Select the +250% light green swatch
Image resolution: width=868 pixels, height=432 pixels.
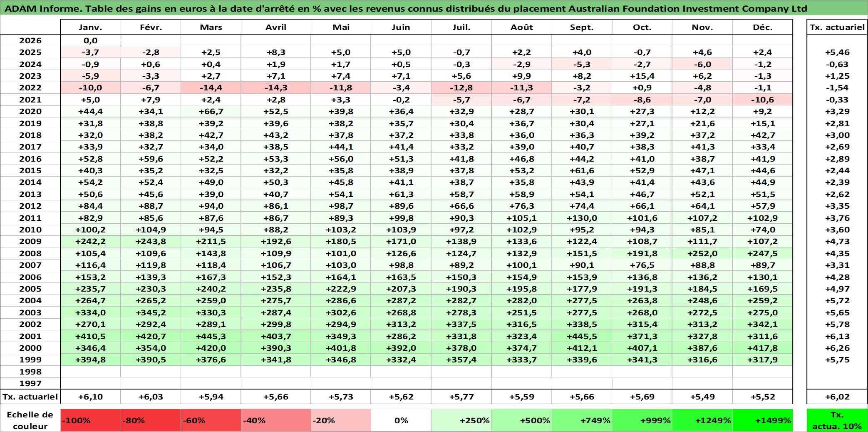pyautogui.click(x=461, y=420)
